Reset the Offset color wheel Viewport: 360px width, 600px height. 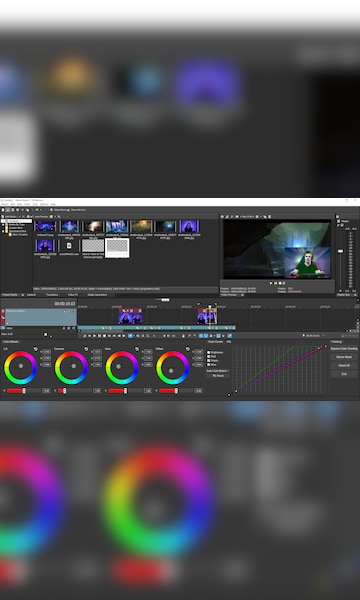point(187,349)
